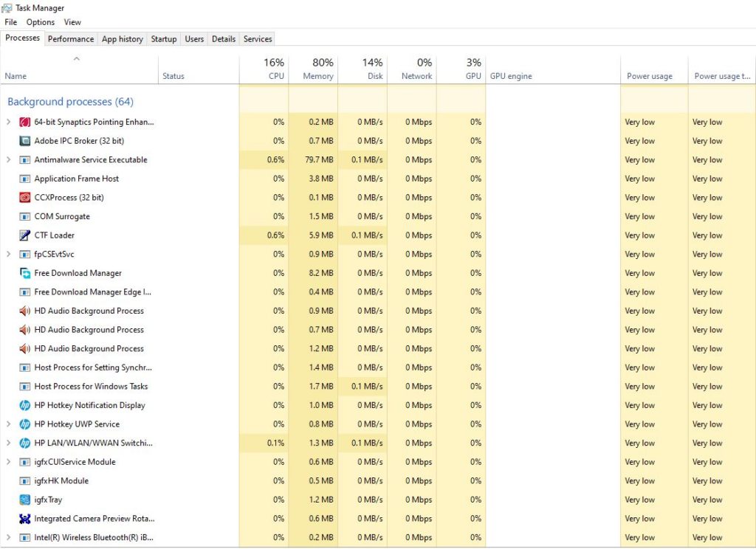Click speaker icon of HD Audio process using 0.9 MB
Screen dimensions: 756x549
pos(24,311)
